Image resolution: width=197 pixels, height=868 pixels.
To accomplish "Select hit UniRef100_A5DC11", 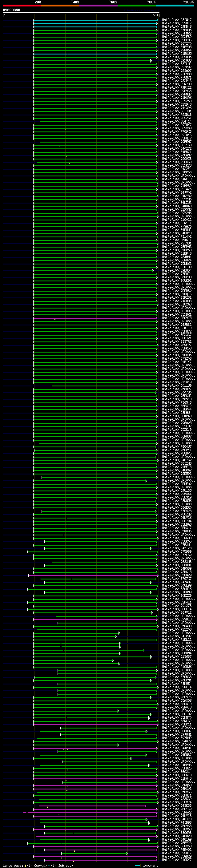I will point(177,724).
